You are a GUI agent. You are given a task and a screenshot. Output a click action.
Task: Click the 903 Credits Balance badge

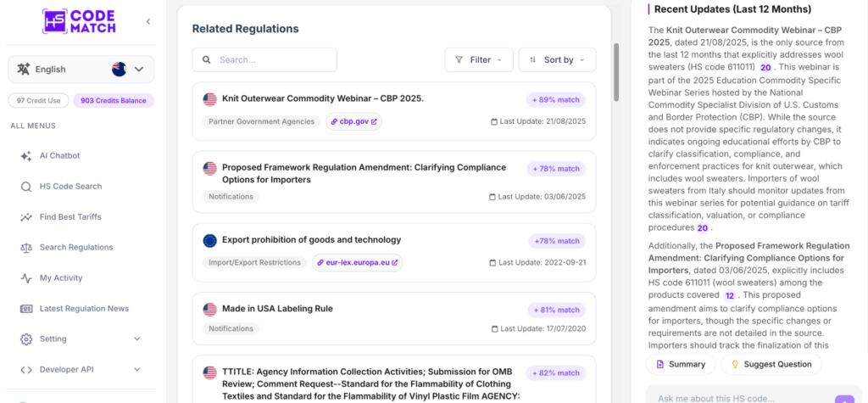click(114, 101)
